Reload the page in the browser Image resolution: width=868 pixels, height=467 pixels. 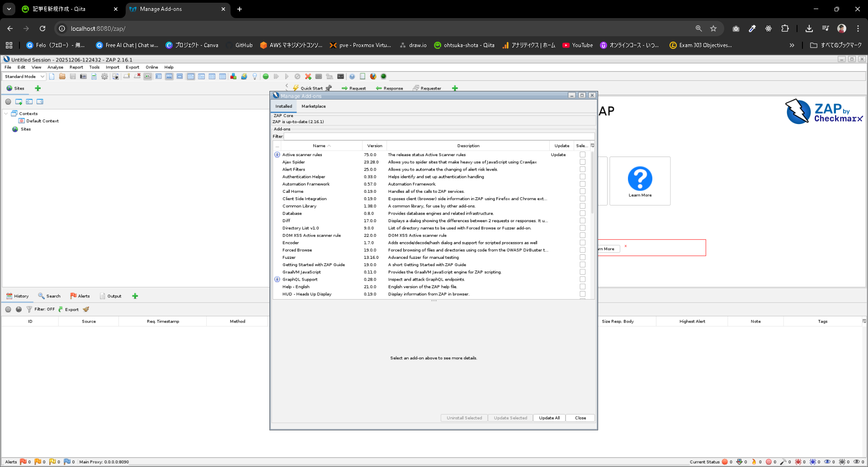point(42,29)
